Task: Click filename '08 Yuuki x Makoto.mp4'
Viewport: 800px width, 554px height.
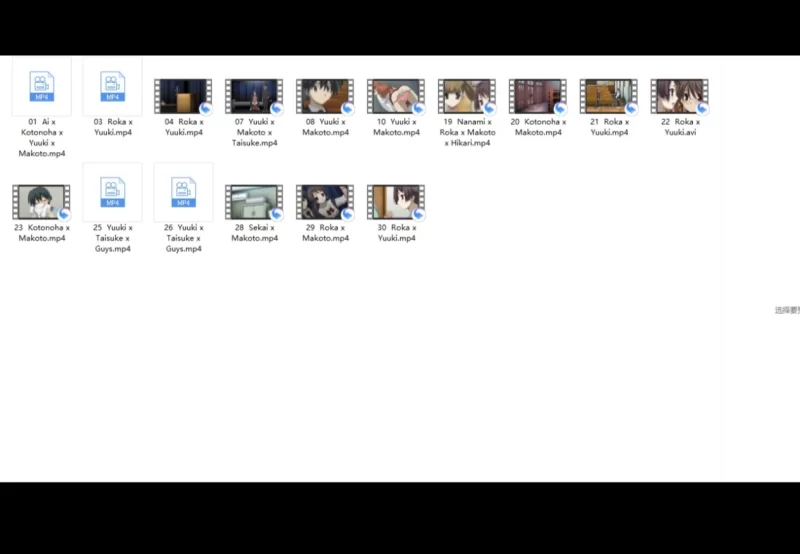Action: [326, 127]
